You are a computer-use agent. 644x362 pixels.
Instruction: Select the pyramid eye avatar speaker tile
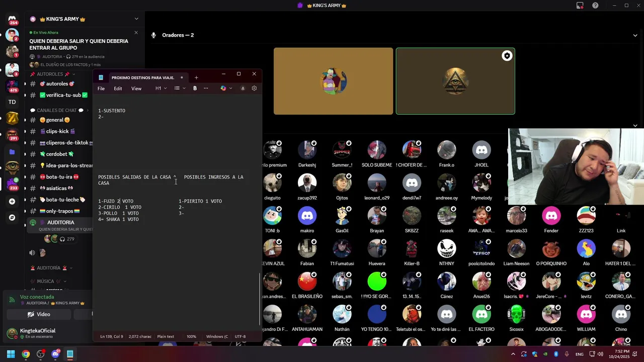pos(455,81)
